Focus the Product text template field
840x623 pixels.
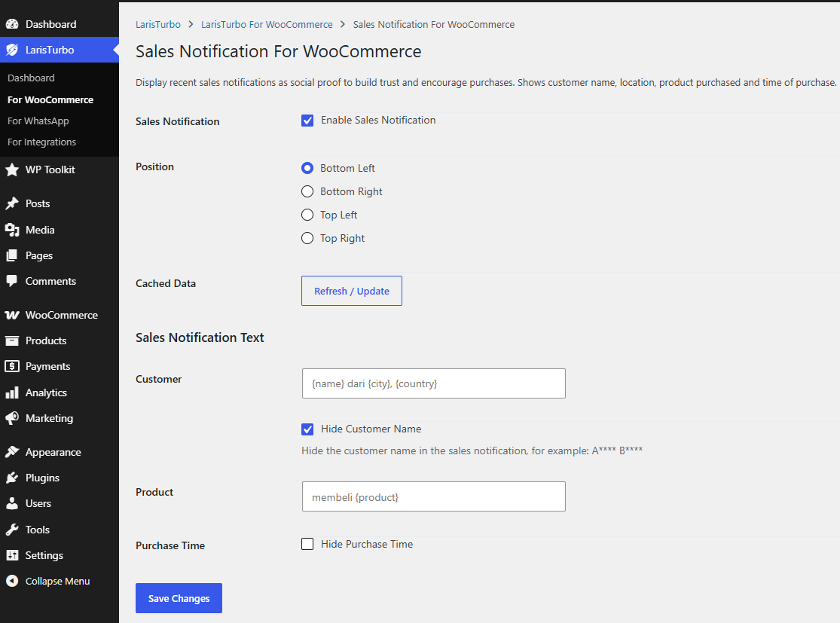(434, 496)
